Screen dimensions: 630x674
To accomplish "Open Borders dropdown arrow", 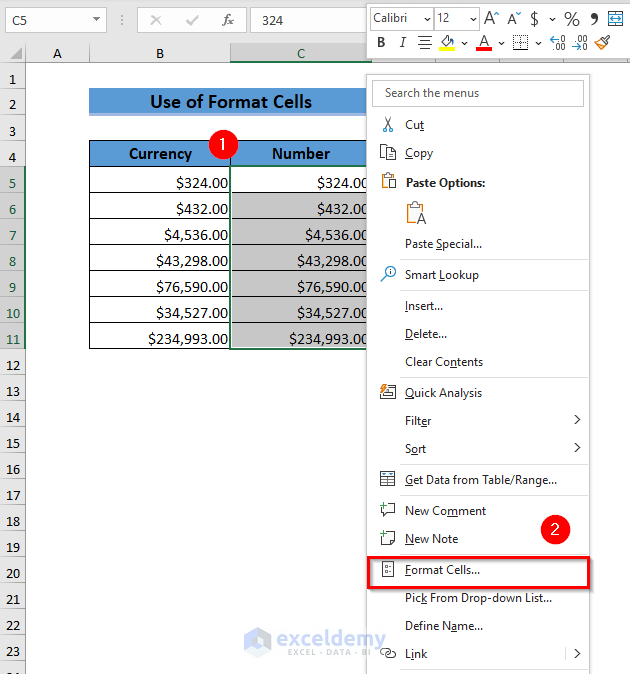I will click(538, 43).
